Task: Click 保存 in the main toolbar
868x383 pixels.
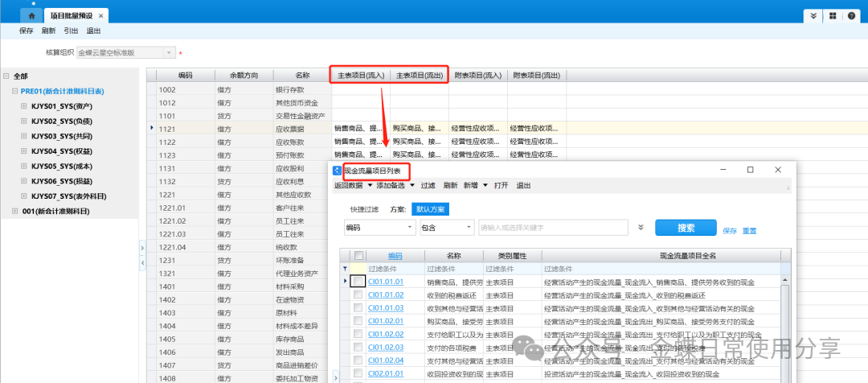Action: pyautogui.click(x=27, y=31)
